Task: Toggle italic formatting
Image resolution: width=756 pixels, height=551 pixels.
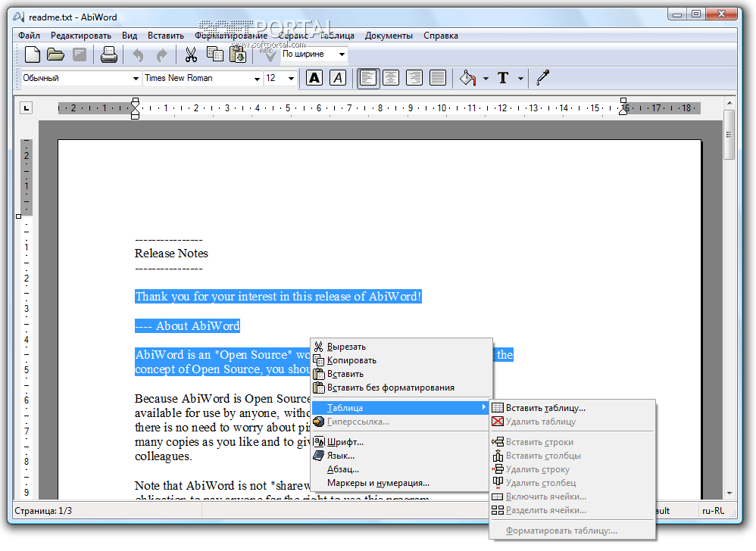Action: [338, 77]
